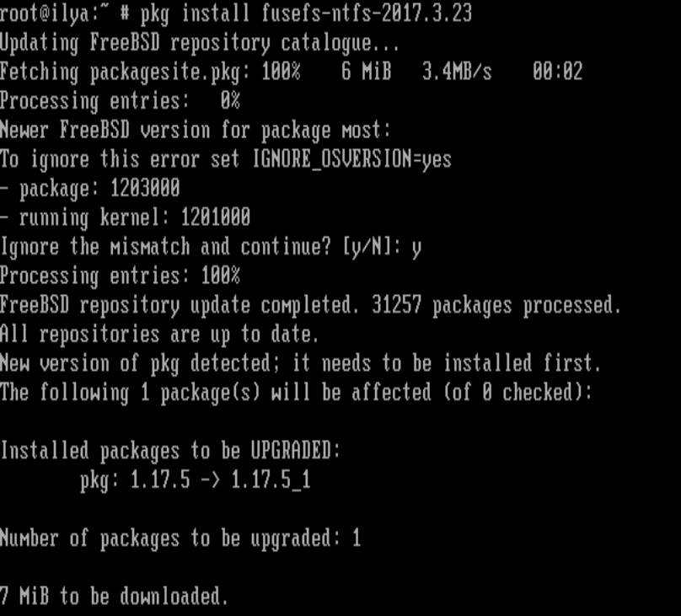Click the 'Fetching packagesite.pkg' progress line
Viewport: 681px width, 616px height.
(x=292, y=72)
